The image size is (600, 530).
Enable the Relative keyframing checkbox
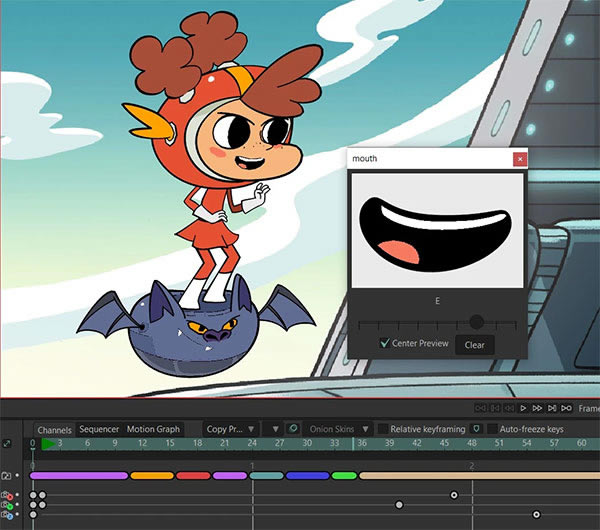tap(383, 429)
